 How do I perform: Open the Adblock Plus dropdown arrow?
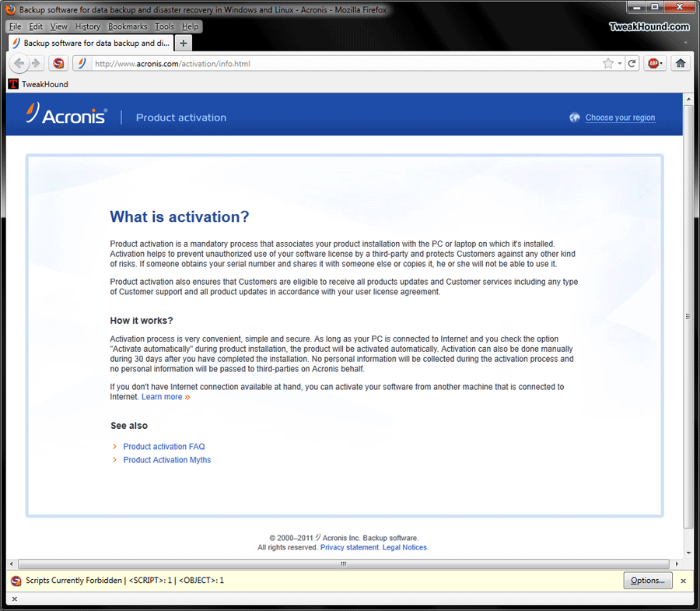click(662, 63)
